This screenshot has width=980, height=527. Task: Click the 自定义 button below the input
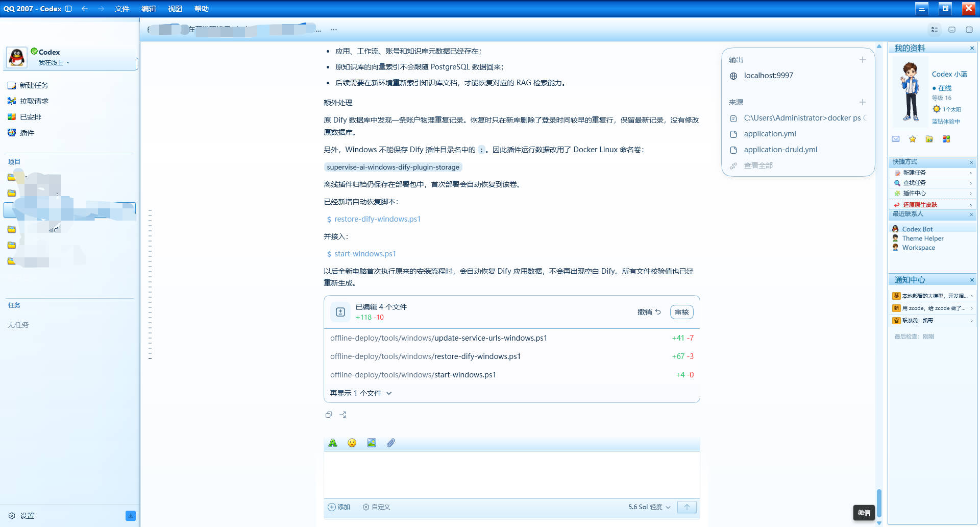coord(376,507)
